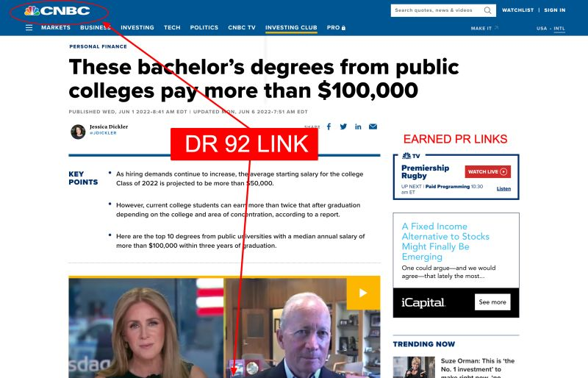Open the Suze Orman trending story
588x378 pixels.
(478, 368)
